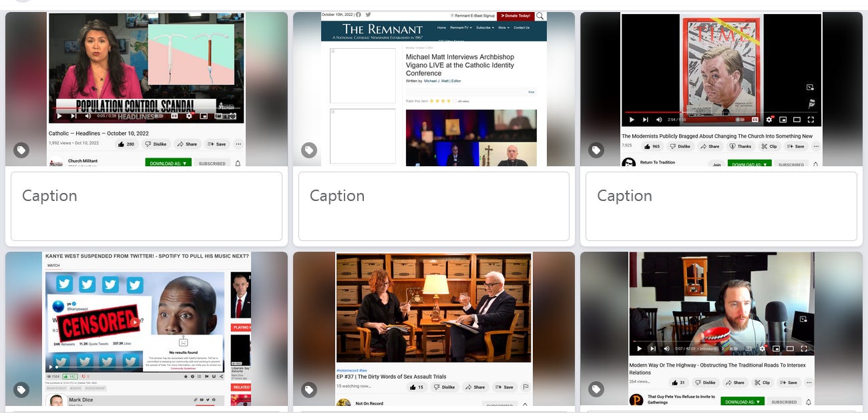This screenshot has height=420, width=868.
Task: Click the Facebook icon on The Remnant page
Action: point(359,15)
